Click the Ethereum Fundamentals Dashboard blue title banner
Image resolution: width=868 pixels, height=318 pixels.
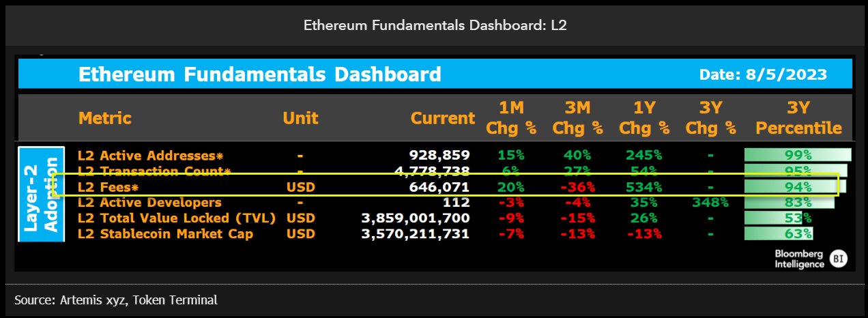pyautogui.click(x=435, y=74)
